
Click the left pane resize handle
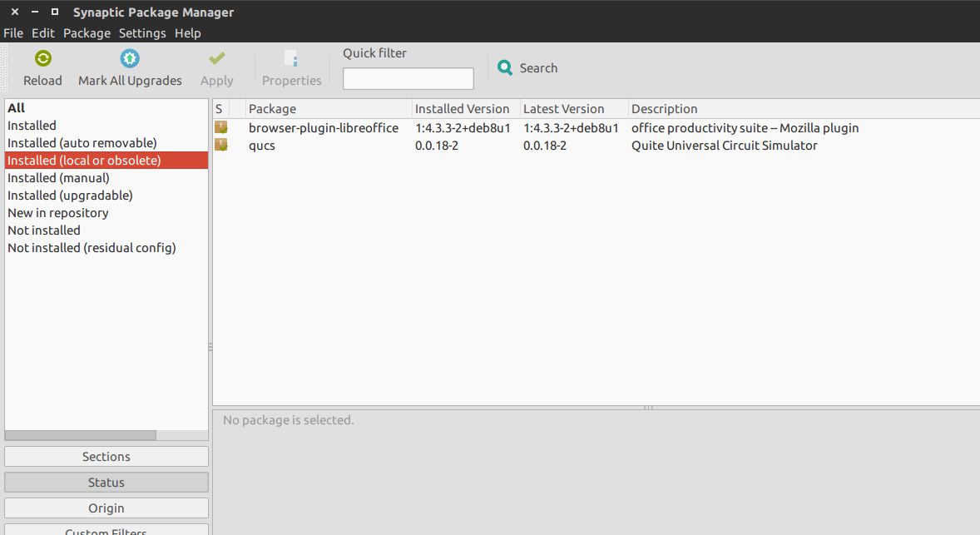[x=210, y=346]
